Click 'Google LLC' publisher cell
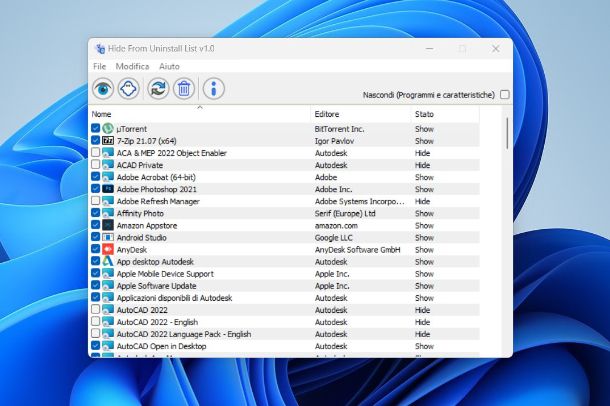The image size is (610, 406). 333,238
